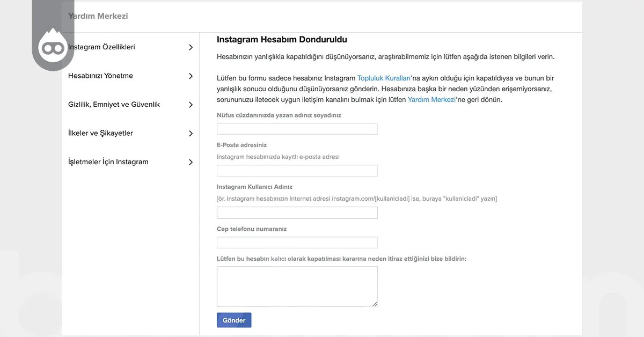Open the Yardım Merkezi header title
This screenshot has width=644, height=337.
tap(98, 16)
